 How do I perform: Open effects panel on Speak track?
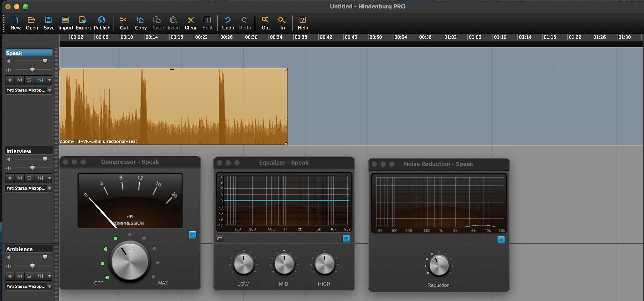click(41, 80)
